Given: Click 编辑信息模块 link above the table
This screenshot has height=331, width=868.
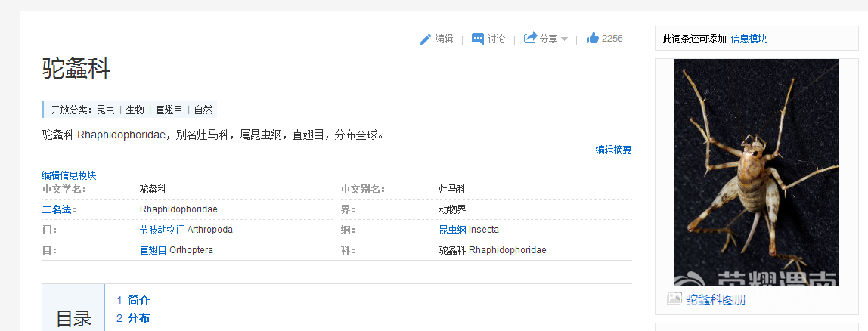Looking at the screenshot, I should coord(69,175).
